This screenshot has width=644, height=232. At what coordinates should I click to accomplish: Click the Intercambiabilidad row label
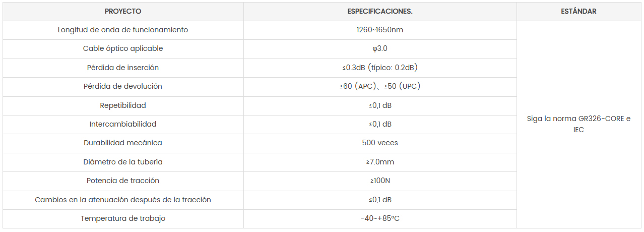click(x=123, y=124)
